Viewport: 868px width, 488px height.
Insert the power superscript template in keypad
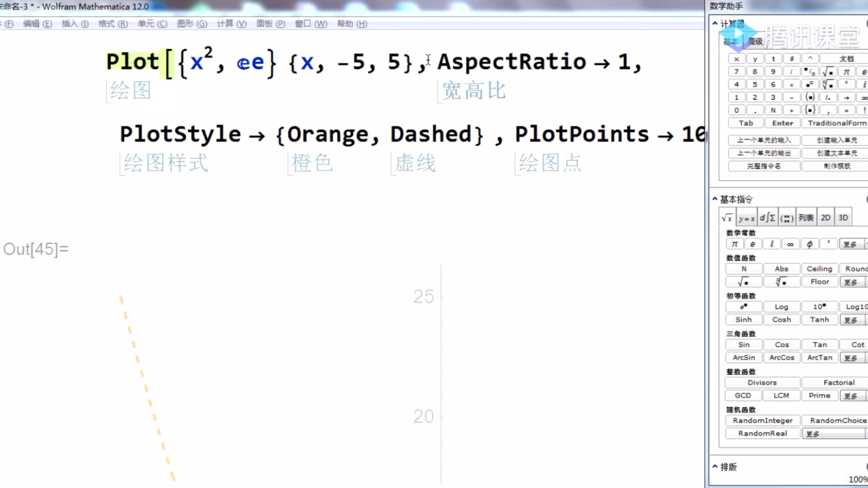810,84
